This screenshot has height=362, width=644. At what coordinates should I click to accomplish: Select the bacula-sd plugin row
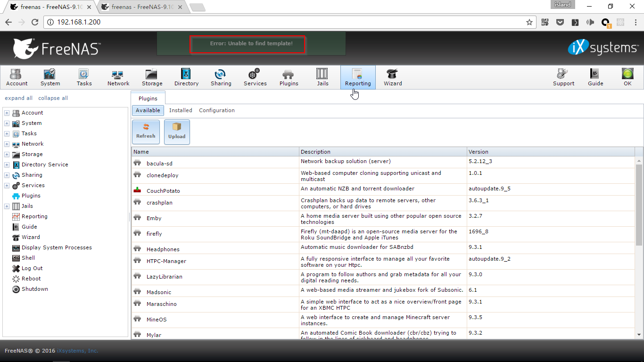[x=383, y=163]
